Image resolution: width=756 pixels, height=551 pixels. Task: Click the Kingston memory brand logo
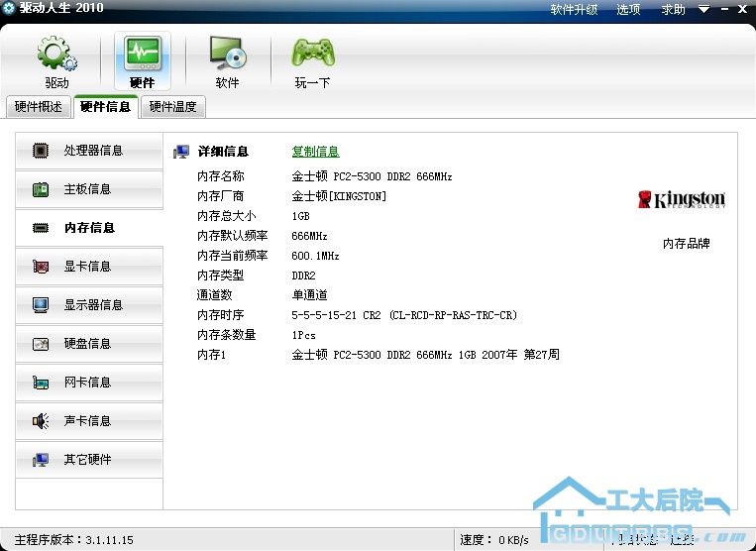click(682, 200)
